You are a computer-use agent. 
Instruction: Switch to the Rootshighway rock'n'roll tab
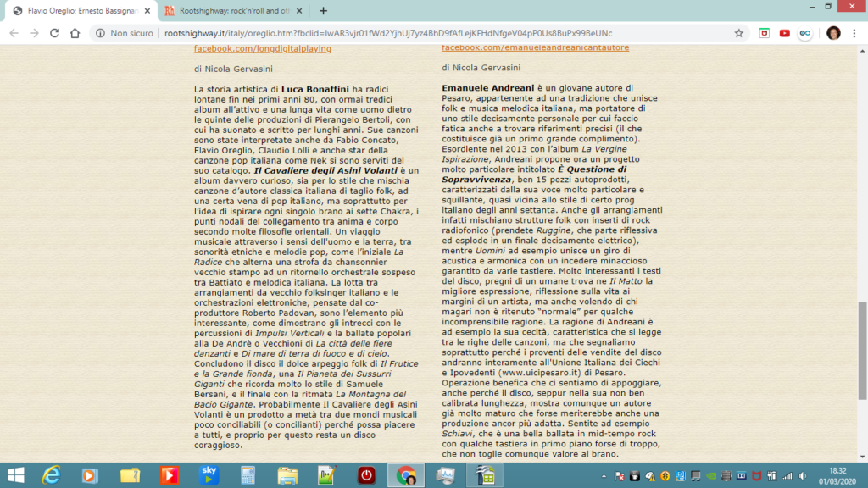tap(234, 10)
